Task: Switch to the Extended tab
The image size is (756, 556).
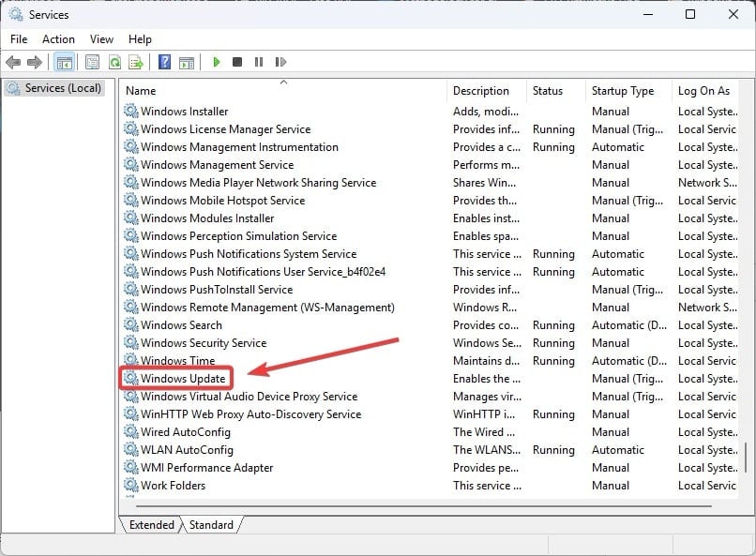Action: [151, 525]
